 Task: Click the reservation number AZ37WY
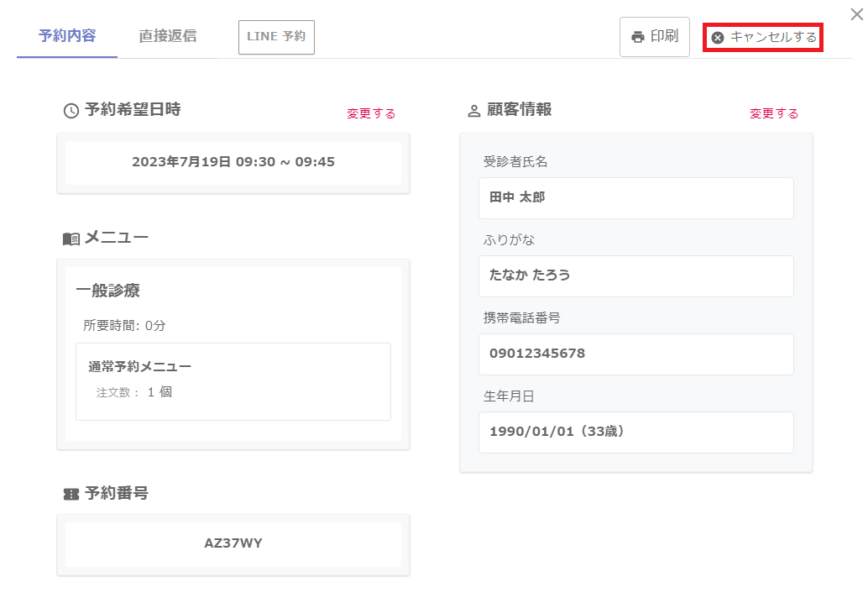click(x=233, y=543)
